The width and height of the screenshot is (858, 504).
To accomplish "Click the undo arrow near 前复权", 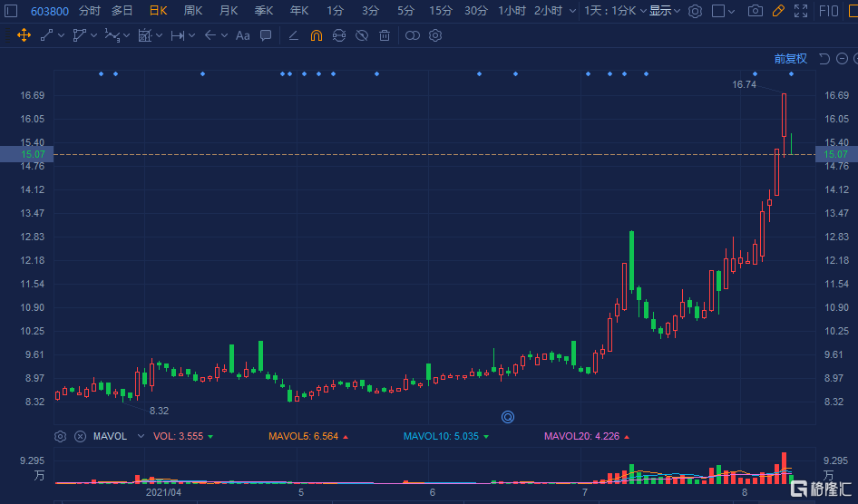I will 824,59.
